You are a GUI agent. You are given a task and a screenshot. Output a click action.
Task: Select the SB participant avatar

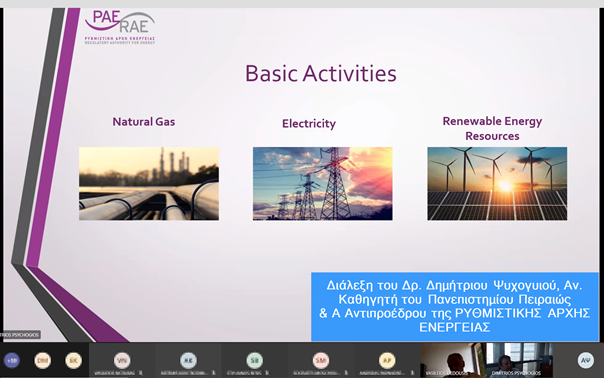[255, 361]
